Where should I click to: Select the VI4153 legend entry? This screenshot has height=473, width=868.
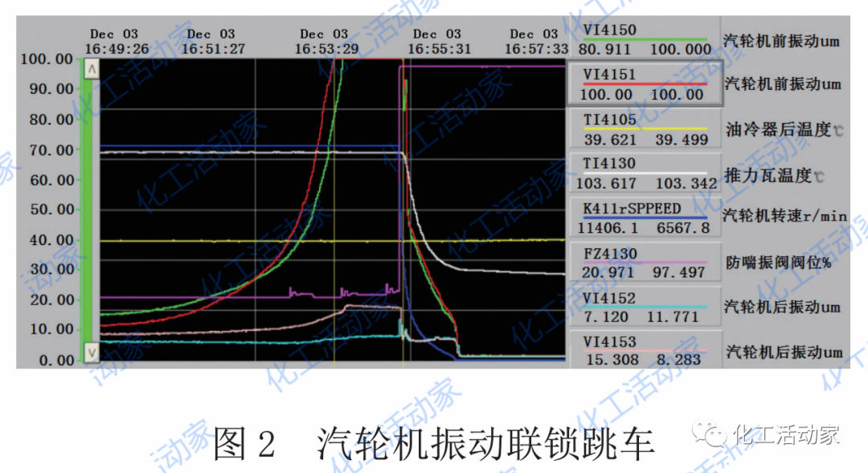pos(645,350)
